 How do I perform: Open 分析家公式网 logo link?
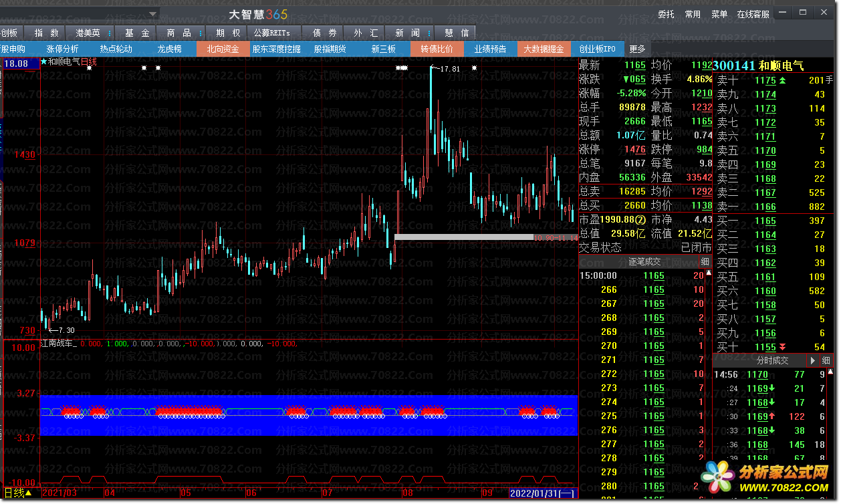pyautogui.click(x=765, y=479)
